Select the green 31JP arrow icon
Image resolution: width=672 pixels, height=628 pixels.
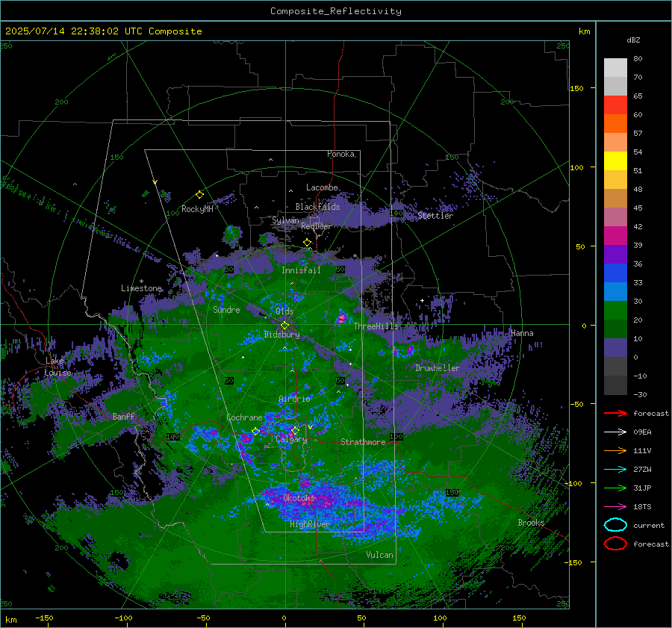615,488
